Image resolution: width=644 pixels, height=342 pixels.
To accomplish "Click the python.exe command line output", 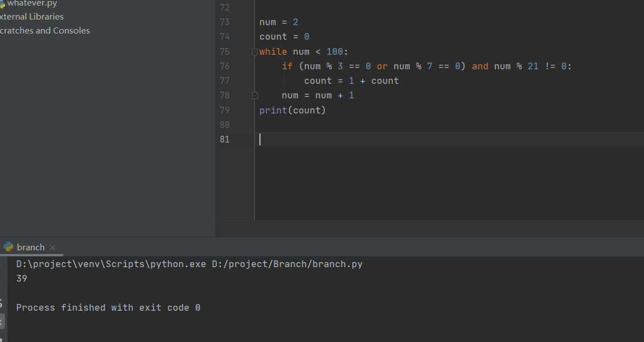I will pyautogui.click(x=190, y=264).
